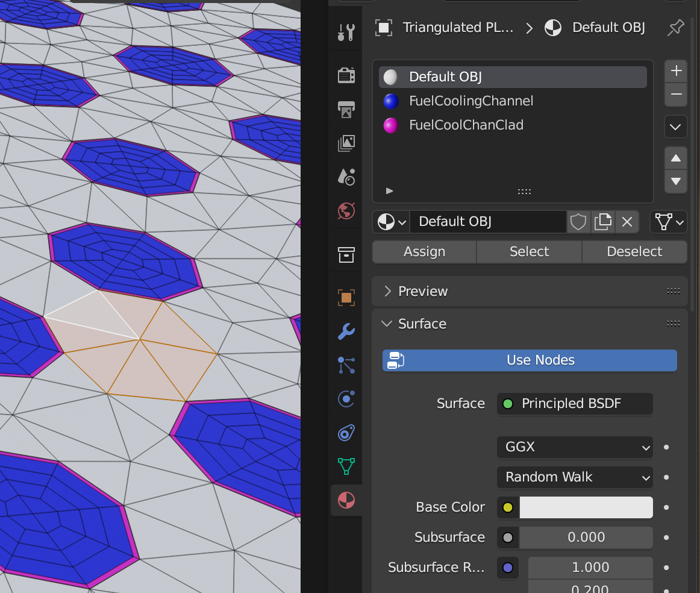This screenshot has height=593, width=700.
Task: Open the Particles properties tab
Action: click(x=346, y=365)
